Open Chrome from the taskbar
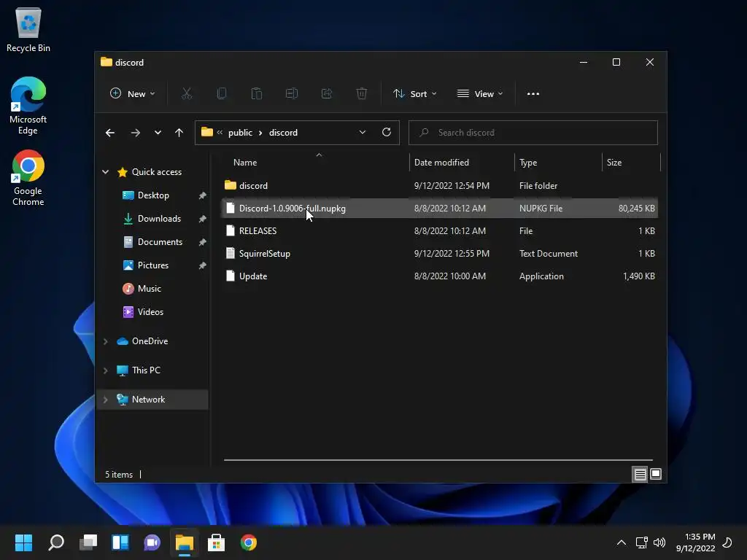Screen dimensions: 747x560 click(248, 542)
